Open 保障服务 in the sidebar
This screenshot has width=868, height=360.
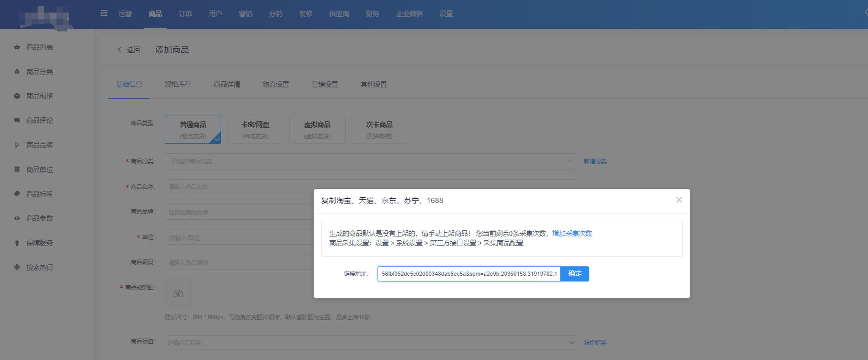(x=40, y=243)
